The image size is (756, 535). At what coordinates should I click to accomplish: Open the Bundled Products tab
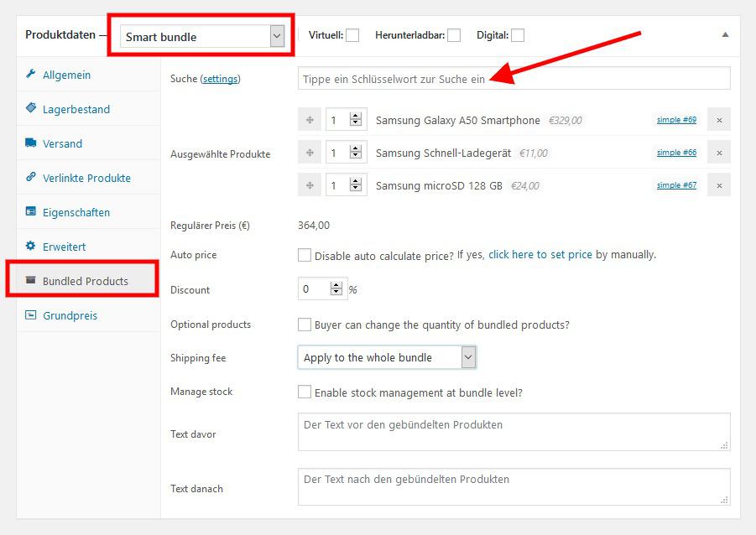[85, 281]
